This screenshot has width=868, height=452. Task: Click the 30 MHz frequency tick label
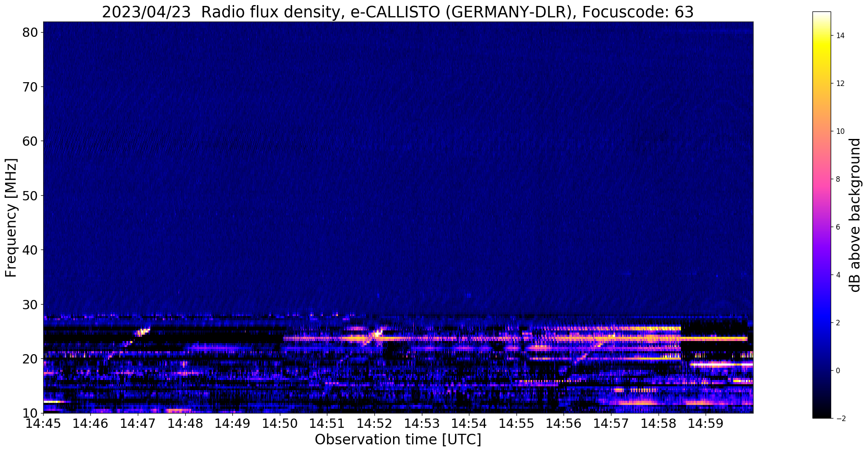(30, 305)
